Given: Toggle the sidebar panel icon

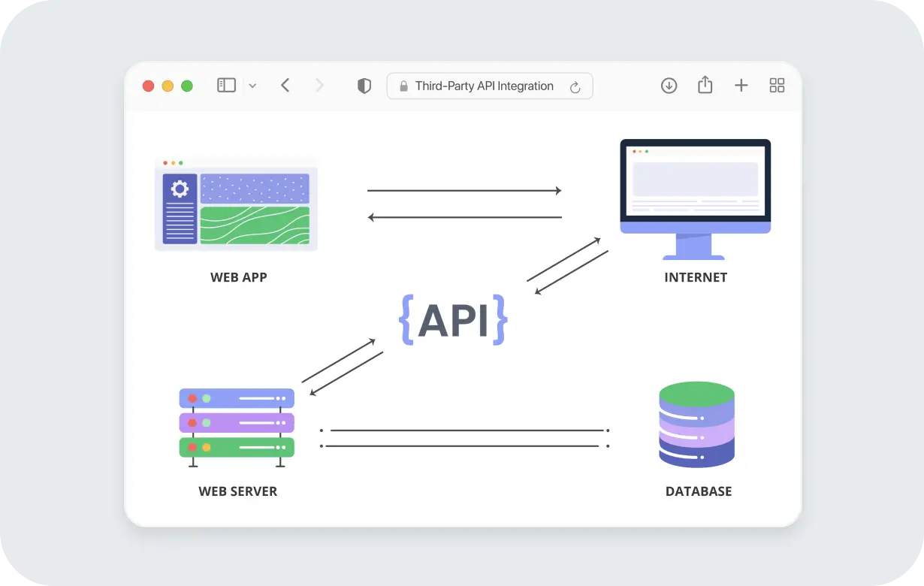Looking at the screenshot, I should pyautogui.click(x=226, y=85).
